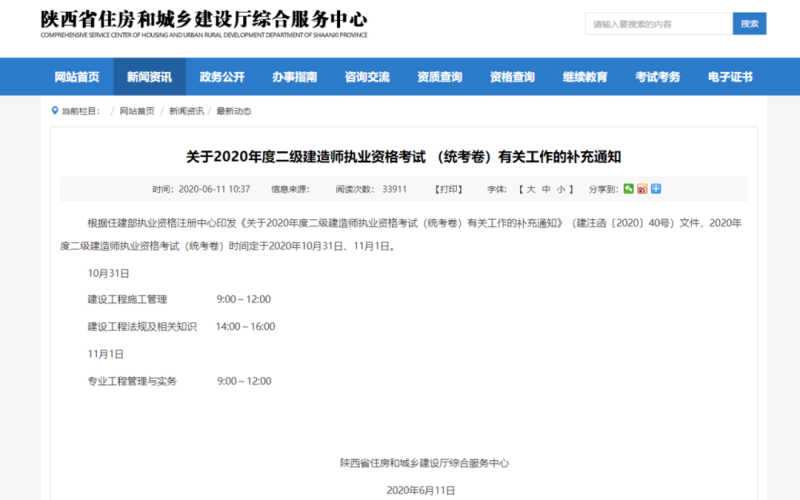Screen dimensions: 800x500
Task: Go to 资质查询 in the navigation bar
Action: click(x=440, y=77)
